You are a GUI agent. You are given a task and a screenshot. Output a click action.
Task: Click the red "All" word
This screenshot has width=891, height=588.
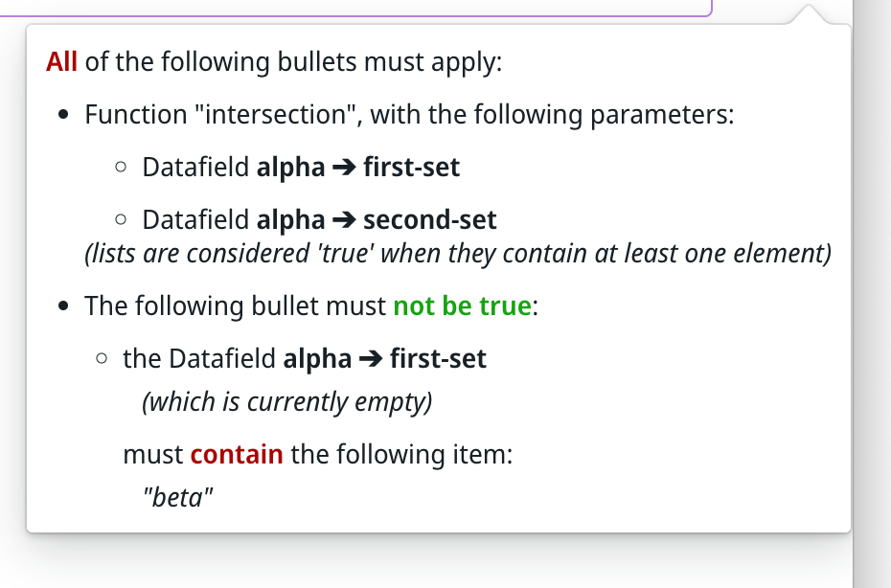pyautogui.click(x=61, y=63)
